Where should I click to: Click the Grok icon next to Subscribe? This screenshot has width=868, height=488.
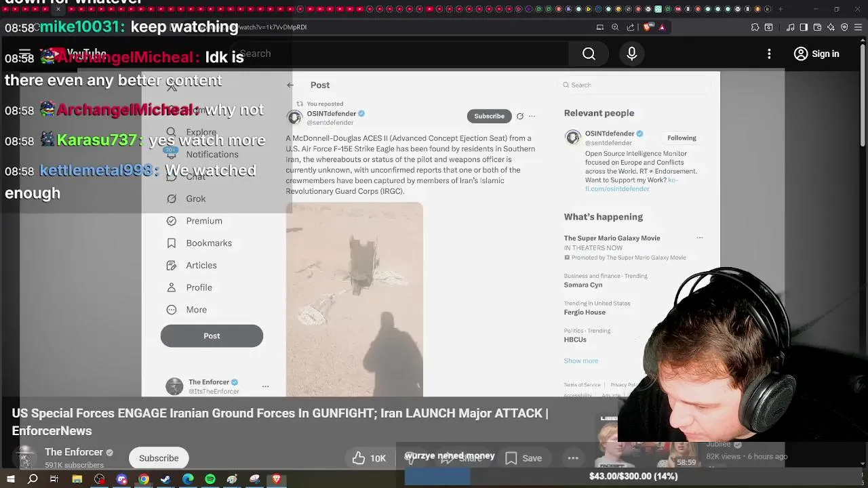(520, 117)
